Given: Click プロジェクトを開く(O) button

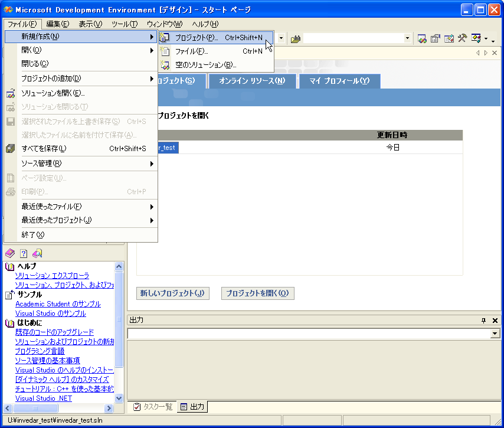Looking at the screenshot, I should (257, 293).
